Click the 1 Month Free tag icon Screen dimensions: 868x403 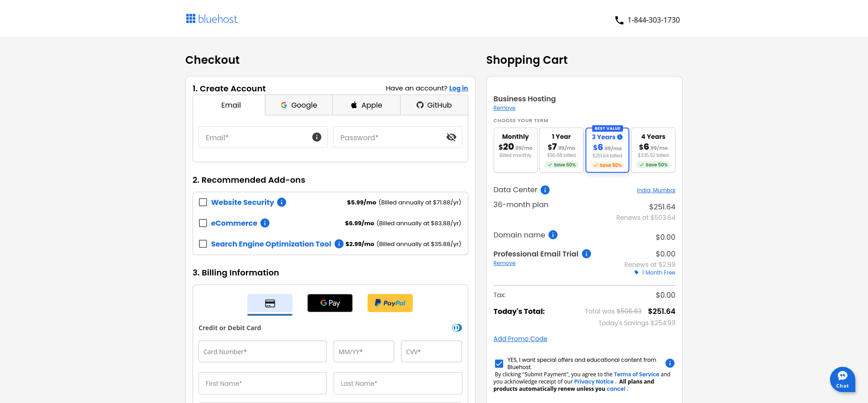(637, 272)
